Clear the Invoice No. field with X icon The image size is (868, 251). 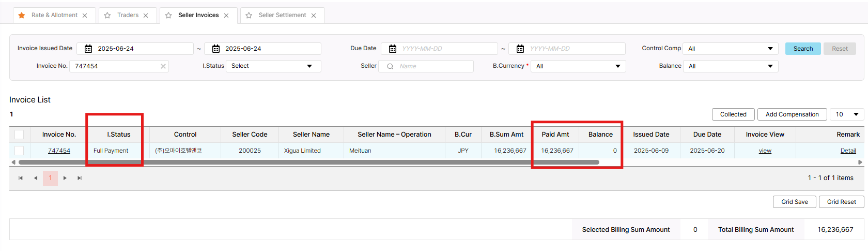[163, 66]
